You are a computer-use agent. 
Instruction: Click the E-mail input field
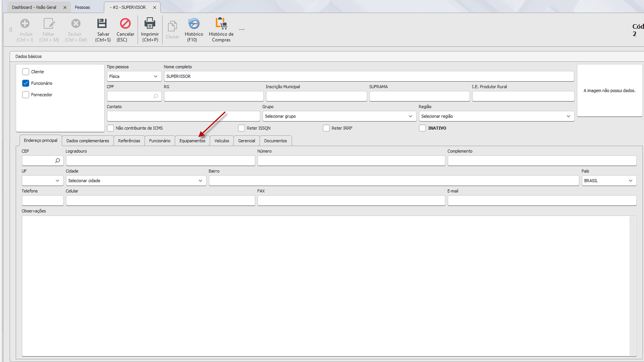[x=542, y=201]
